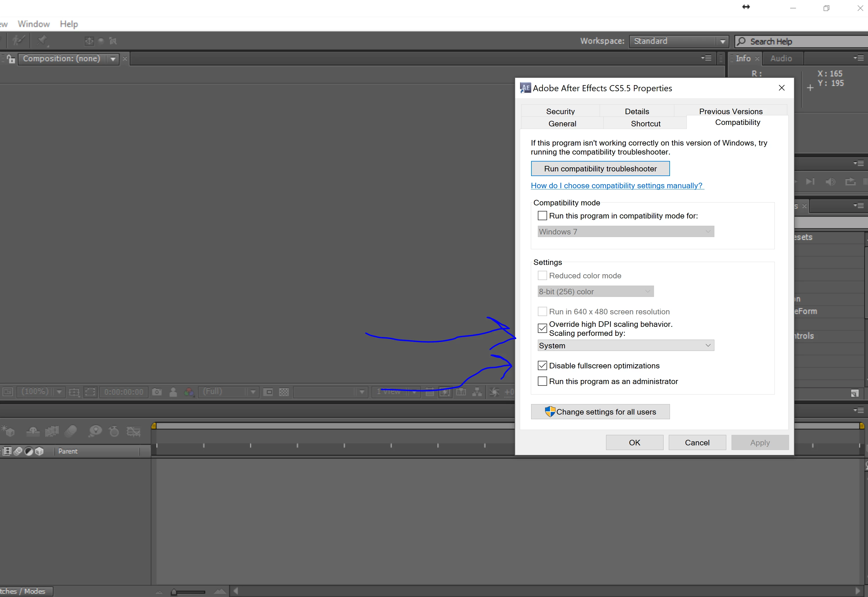
Task: Click the Show Channel RGB circles icon
Action: click(x=189, y=392)
